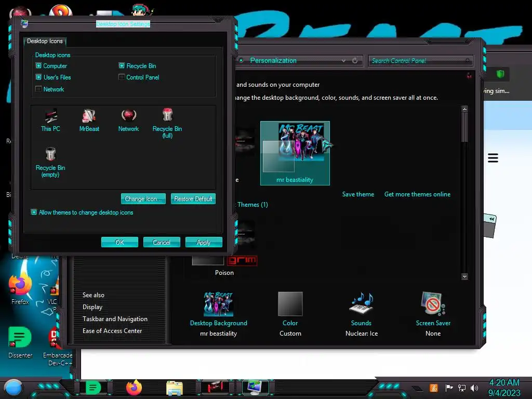The width and height of the screenshot is (532, 399).
Task: Check the Network checkbox
Action: tap(38, 89)
